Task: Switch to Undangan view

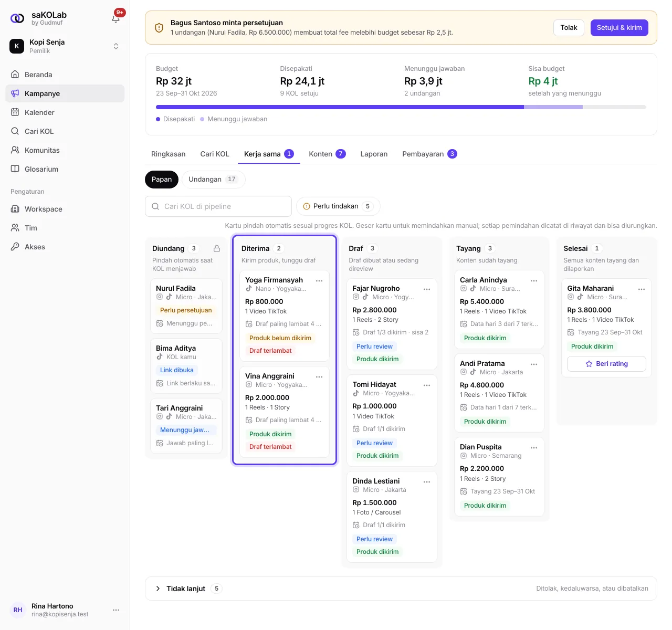Action: pyautogui.click(x=213, y=180)
